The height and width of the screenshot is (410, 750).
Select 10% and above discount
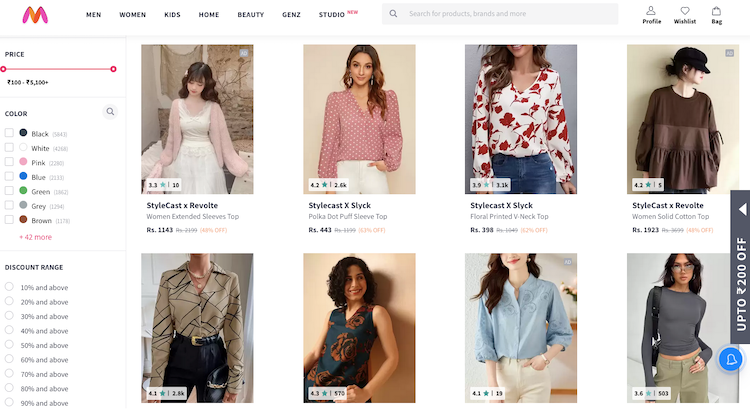click(9, 287)
